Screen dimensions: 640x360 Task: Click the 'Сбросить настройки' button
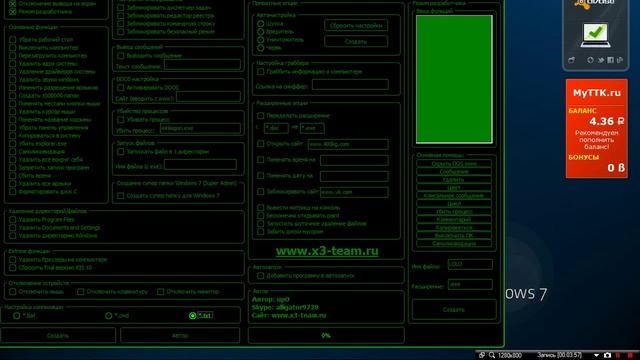click(356, 25)
